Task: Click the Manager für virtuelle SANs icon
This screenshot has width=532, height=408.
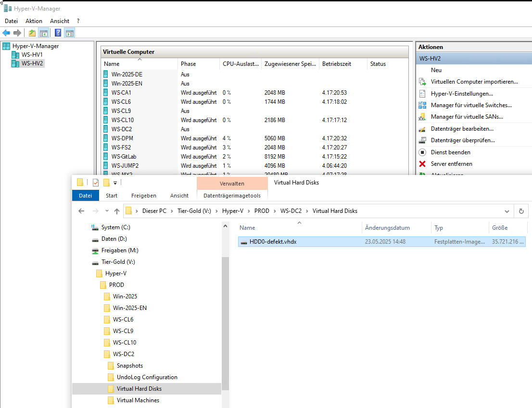Action: [x=422, y=117]
